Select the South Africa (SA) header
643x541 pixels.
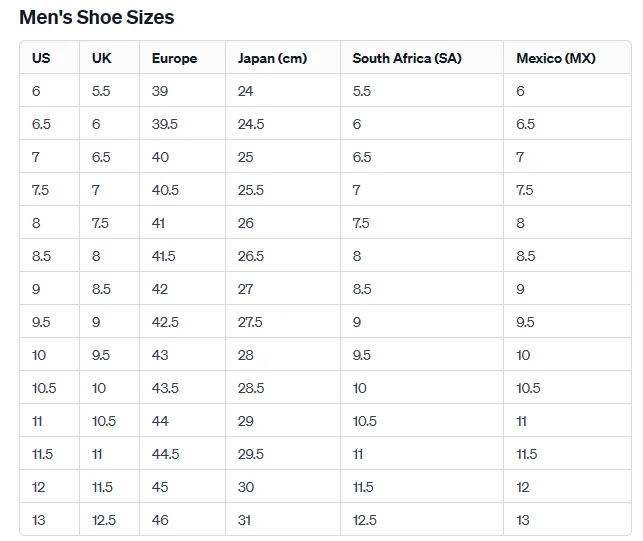click(407, 58)
